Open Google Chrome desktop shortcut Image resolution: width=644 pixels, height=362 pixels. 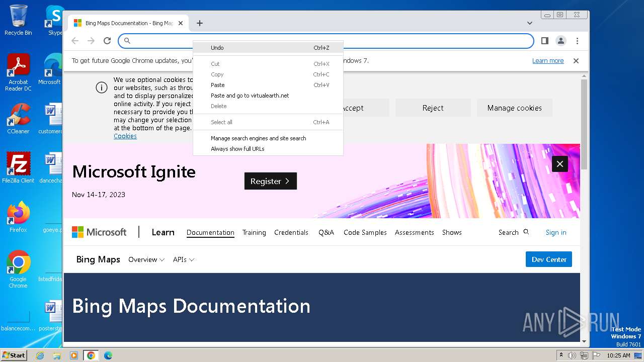tap(18, 269)
